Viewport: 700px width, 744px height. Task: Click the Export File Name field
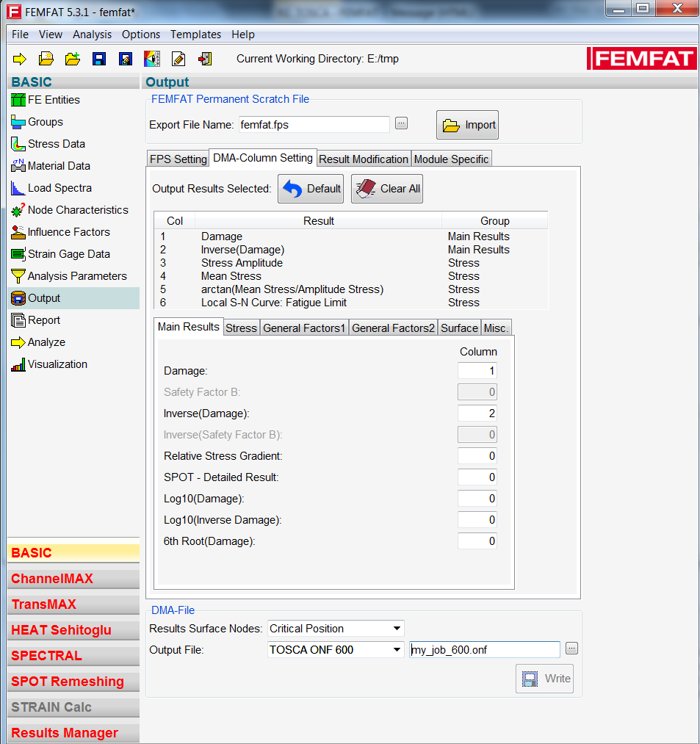click(314, 125)
